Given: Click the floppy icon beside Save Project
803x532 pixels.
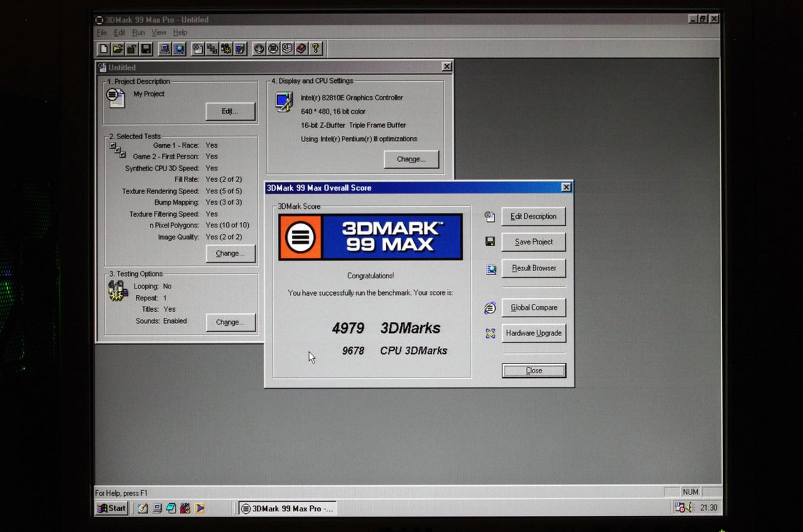Looking at the screenshot, I should [x=490, y=242].
